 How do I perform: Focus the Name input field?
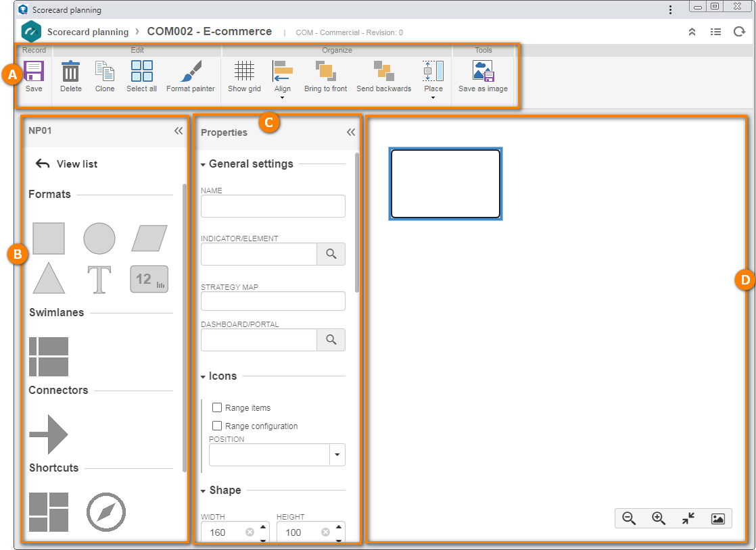point(273,206)
